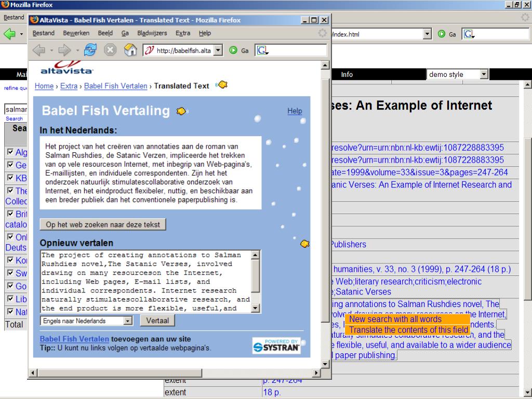Open the Extra breadcrumb link

coord(69,86)
